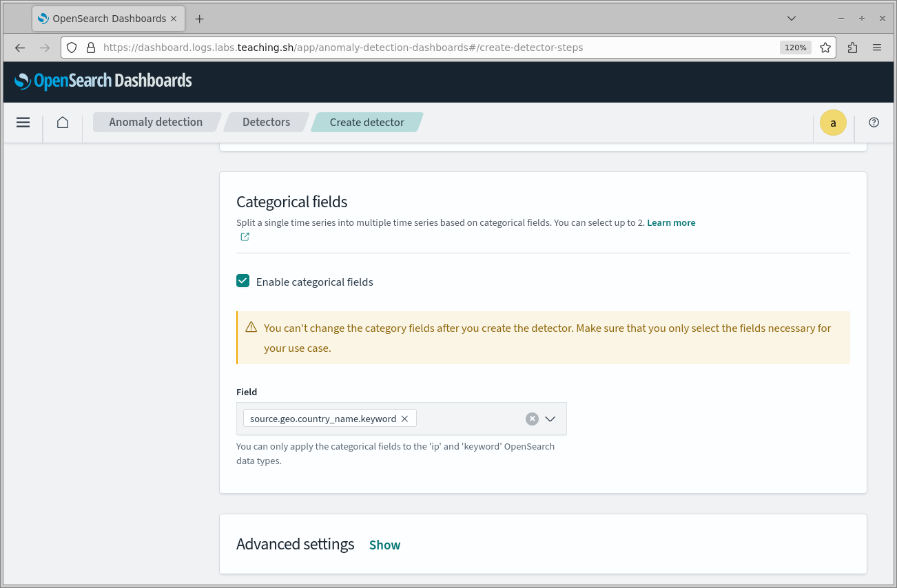Open the user avatar menu

point(833,123)
